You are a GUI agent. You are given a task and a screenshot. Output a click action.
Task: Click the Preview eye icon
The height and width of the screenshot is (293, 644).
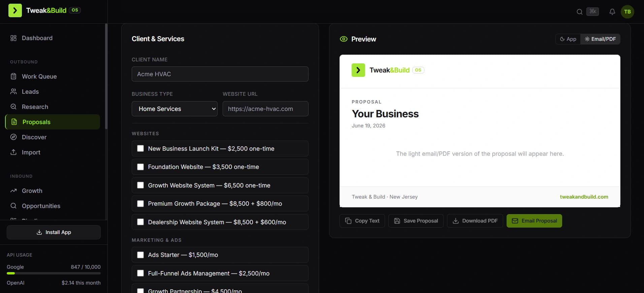tap(344, 39)
